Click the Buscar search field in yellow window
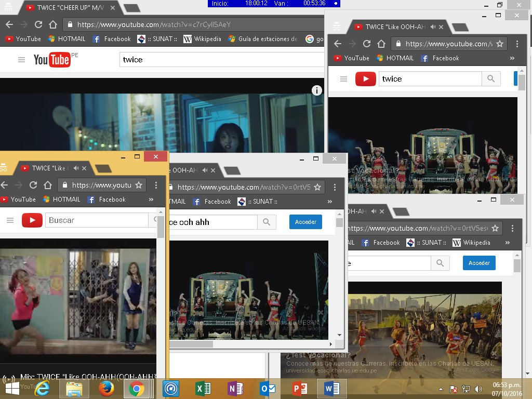The height and width of the screenshot is (399, 532). (x=97, y=220)
